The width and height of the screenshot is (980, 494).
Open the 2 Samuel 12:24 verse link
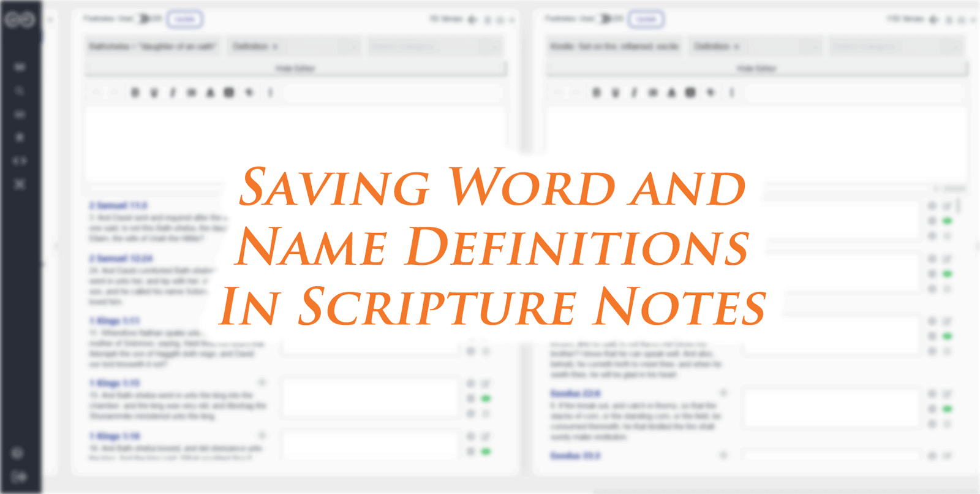[x=121, y=259]
